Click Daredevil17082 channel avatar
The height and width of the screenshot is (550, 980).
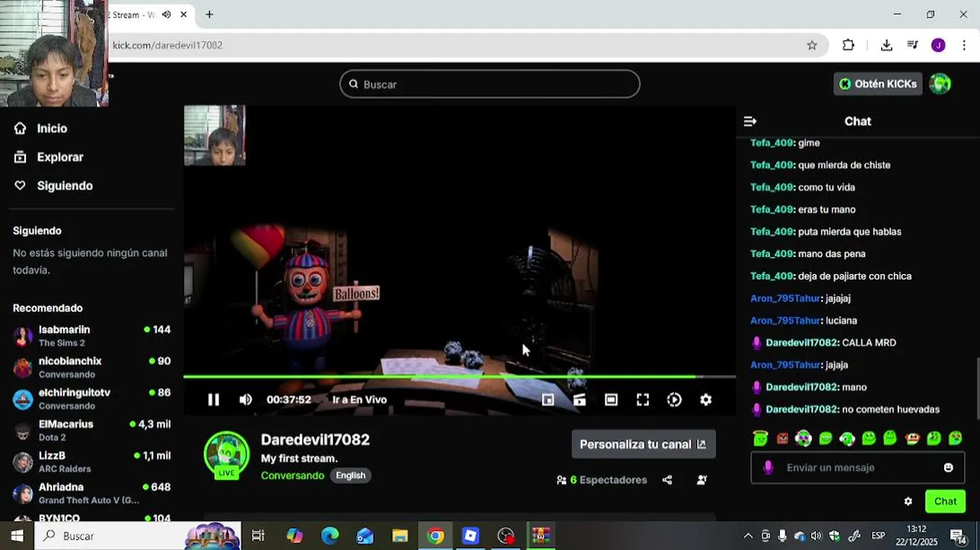click(227, 455)
